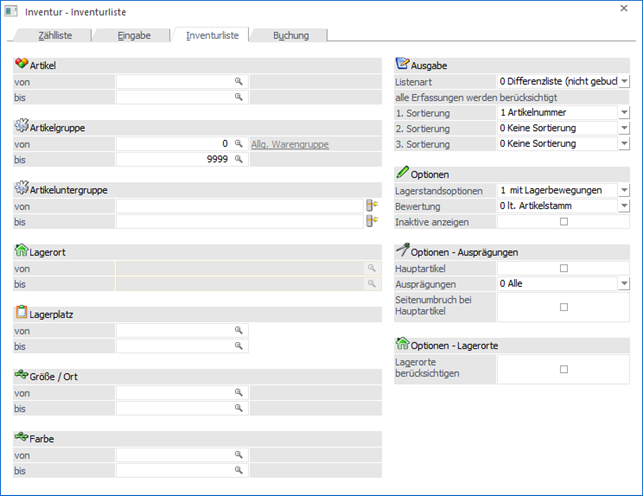The height and width of the screenshot is (496, 643).
Task: Click lookup icon in Größe / Ort bis field
Action: click(x=239, y=408)
